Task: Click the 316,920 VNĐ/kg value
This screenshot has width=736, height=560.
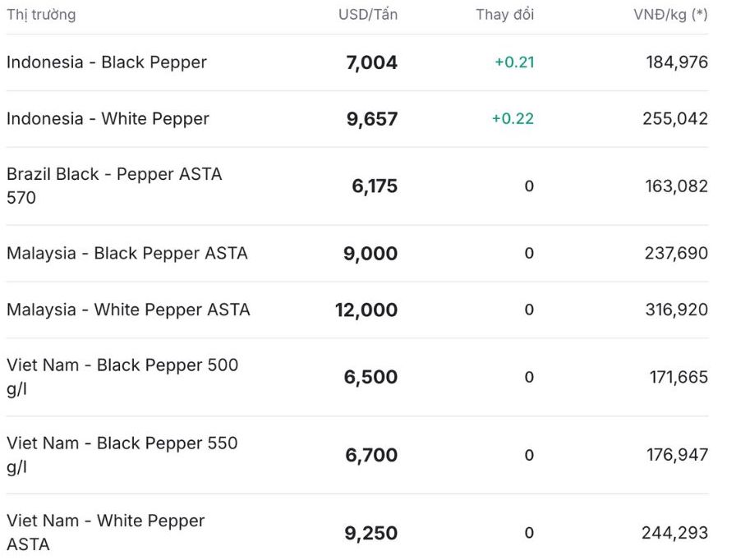Action: tap(677, 310)
